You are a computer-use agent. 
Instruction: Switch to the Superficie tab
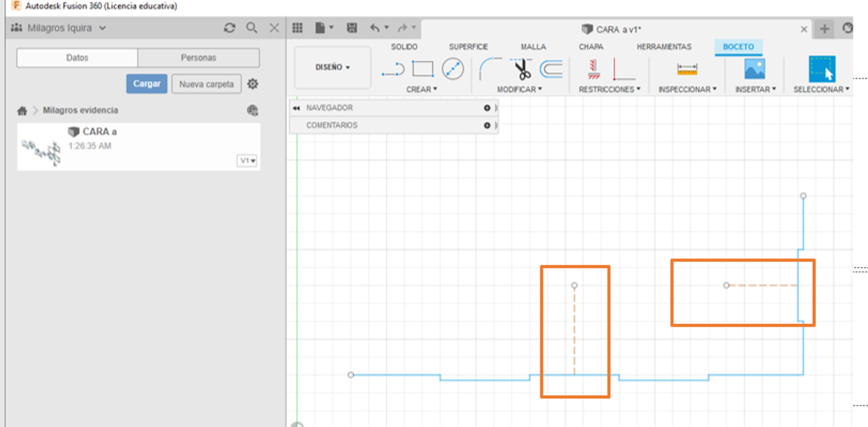[468, 47]
